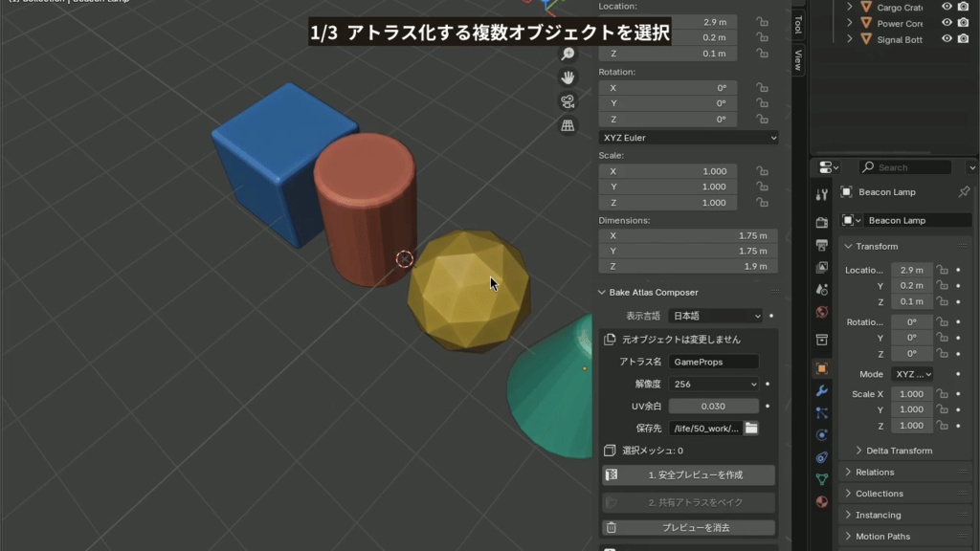The image size is (980, 551).
Task: Open the Physics properties tab icon
Action: [822, 435]
